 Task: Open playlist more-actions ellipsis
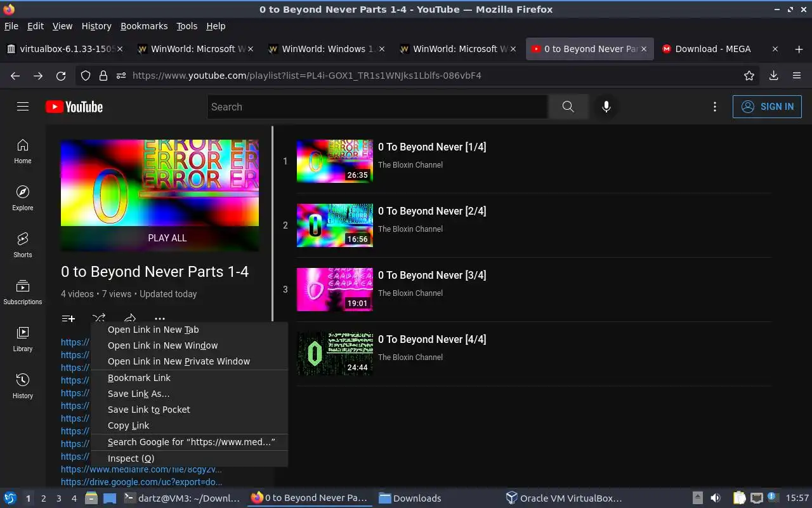[x=160, y=318]
